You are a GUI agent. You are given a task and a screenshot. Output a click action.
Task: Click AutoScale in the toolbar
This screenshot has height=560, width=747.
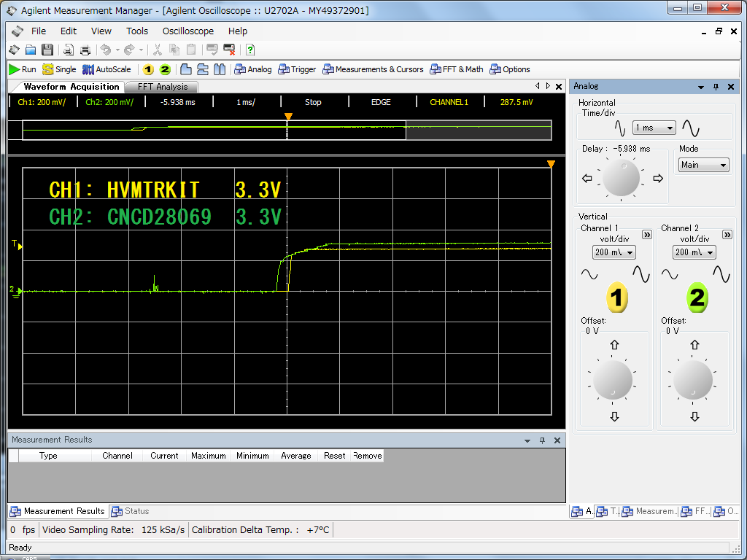point(107,69)
